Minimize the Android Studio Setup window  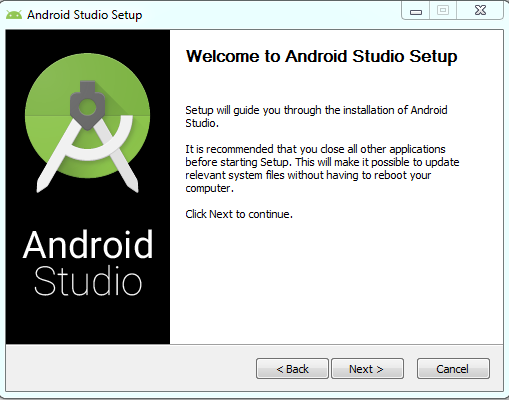(416, 11)
